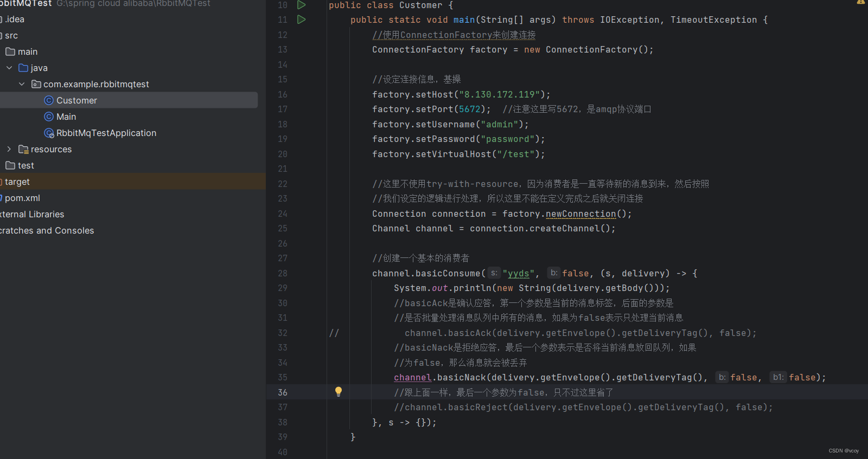The width and height of the screenshot is (868, 459).
Task: Click TimeoutException in the method signature
Action: 713,20
